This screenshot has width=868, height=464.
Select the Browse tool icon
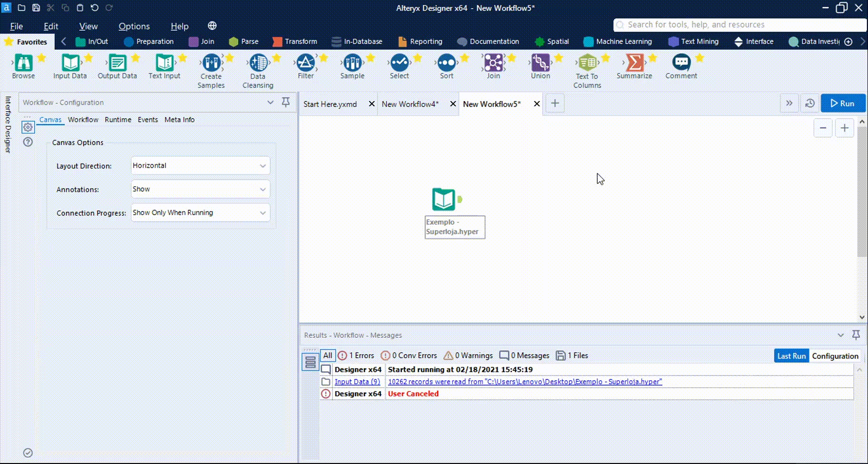point(23,62)
